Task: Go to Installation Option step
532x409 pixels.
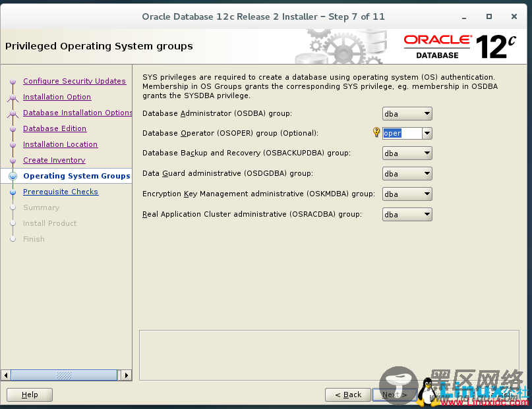Action: point(57,97)
